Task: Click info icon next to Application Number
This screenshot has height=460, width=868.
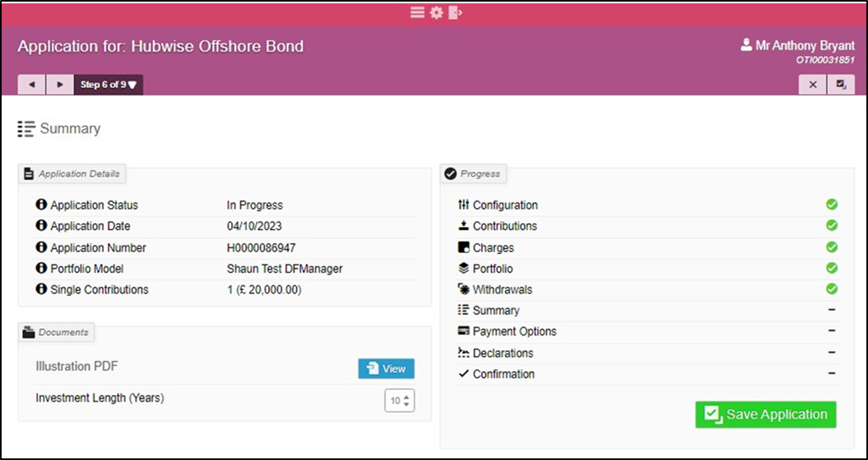Action: [x=40, y=247]
